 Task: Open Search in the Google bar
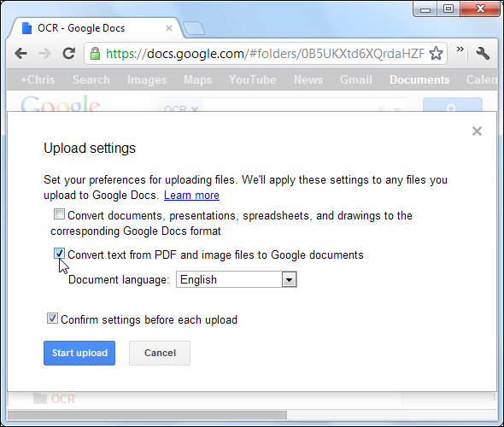point(91,79)
